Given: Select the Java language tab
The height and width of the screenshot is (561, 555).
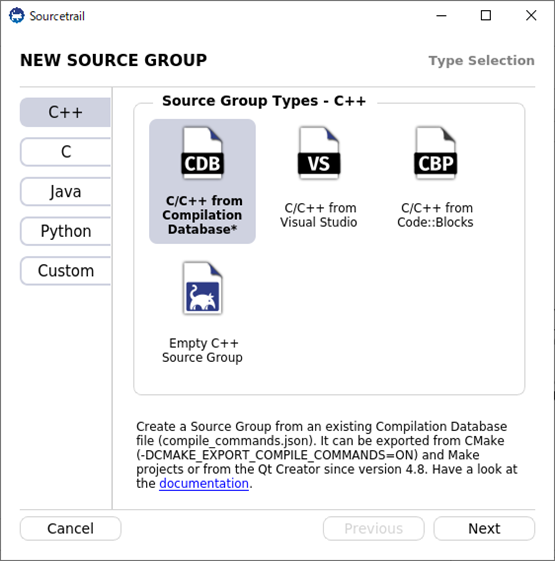Looking at the screenshot, I should click(x=65, y=191).
